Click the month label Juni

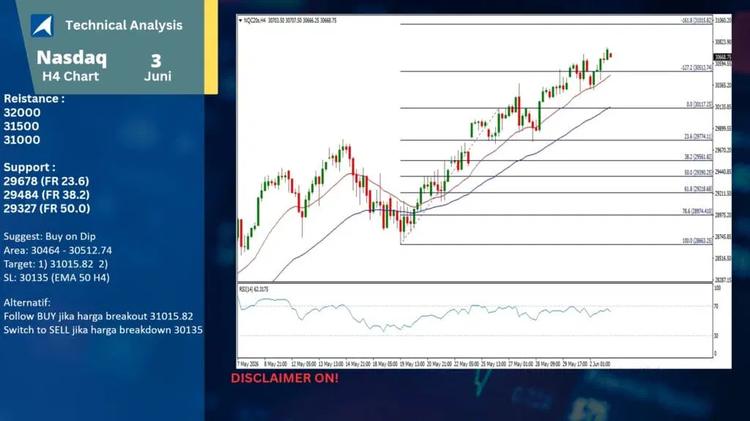coord(158,76)
